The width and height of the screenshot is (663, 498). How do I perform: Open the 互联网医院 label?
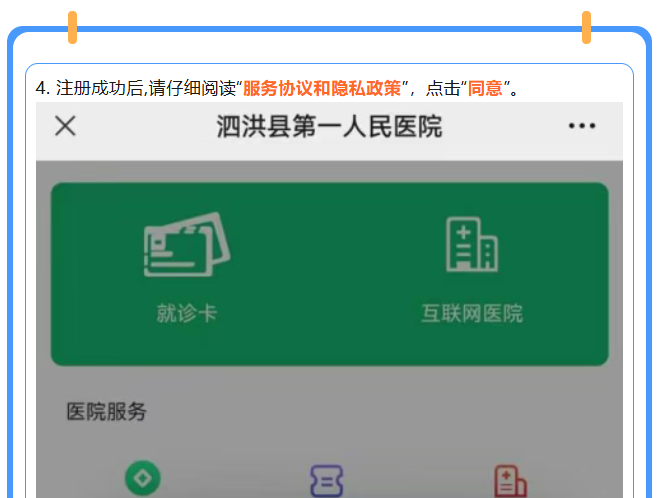click(x=472, y=313)
